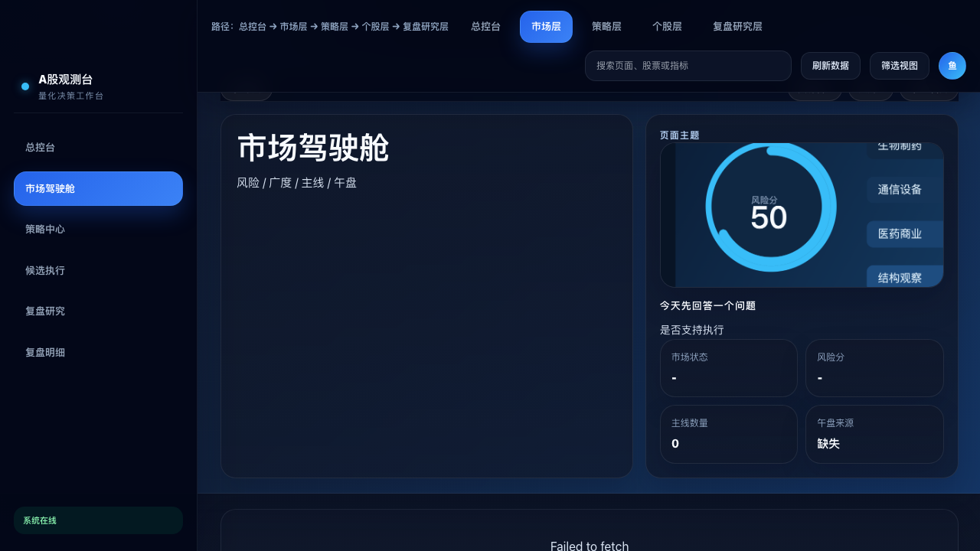Click the 系统在线 status badge
Viewport: 980px width, 551px height.
[98, 520]
